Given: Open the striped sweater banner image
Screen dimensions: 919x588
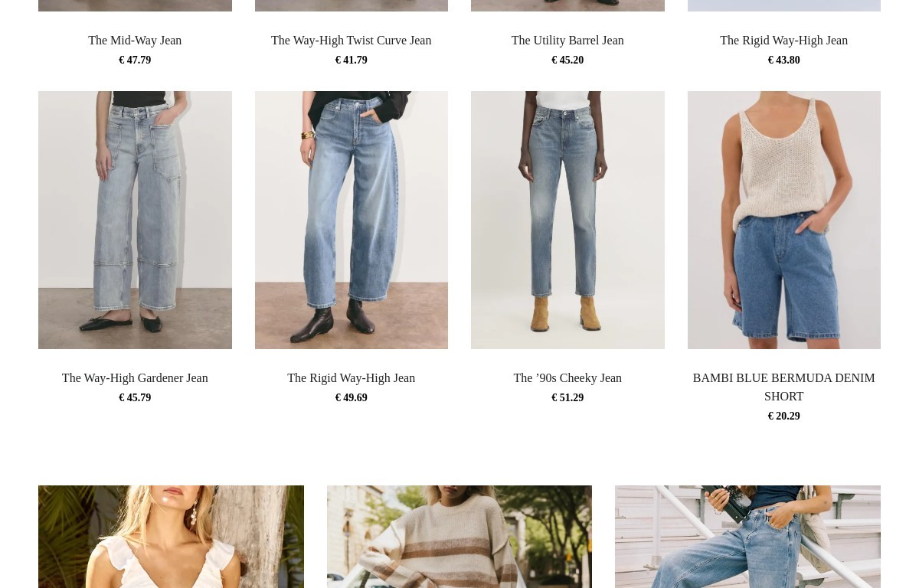Looking at the screenshot, I should coord(459,537).
